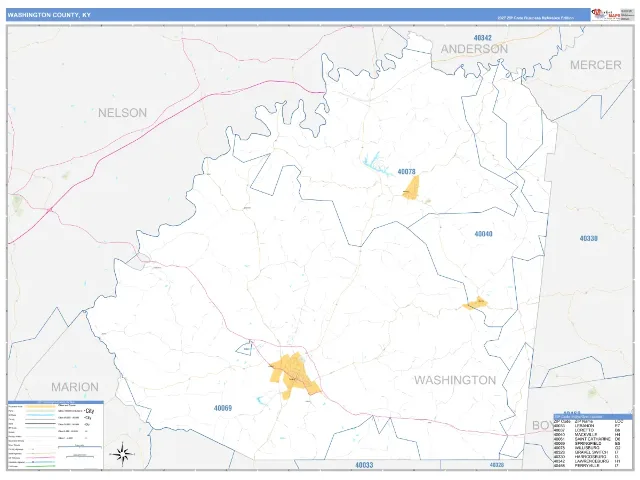
Task: Click the NELSON county label
Action: pyautogui.click(x=122, y=113)
